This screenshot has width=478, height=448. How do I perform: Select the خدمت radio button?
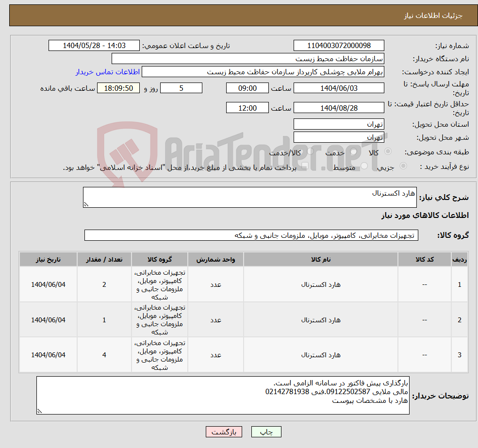(x=353, y=152)
